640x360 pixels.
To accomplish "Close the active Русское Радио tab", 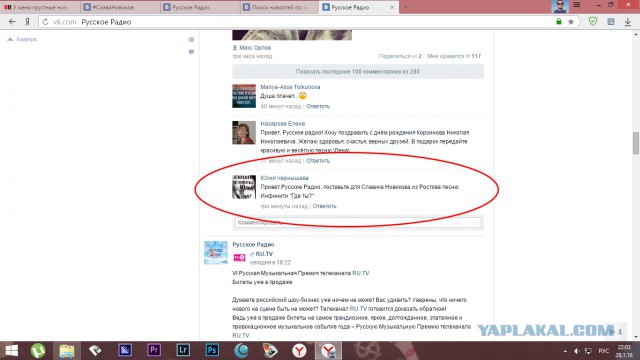I will [392, 7].
